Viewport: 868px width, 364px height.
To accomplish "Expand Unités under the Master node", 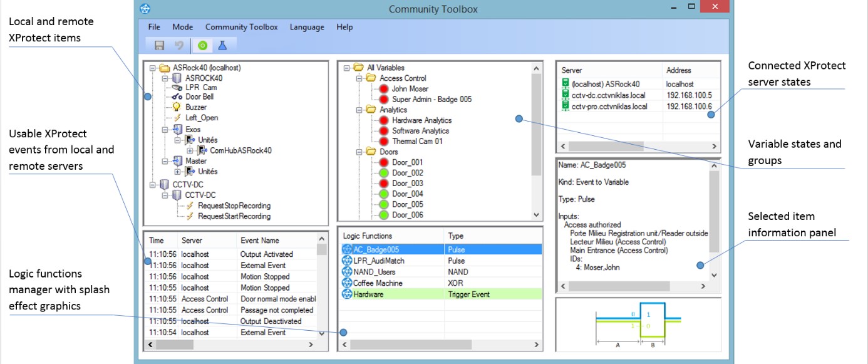I will (x=178, y=172).
